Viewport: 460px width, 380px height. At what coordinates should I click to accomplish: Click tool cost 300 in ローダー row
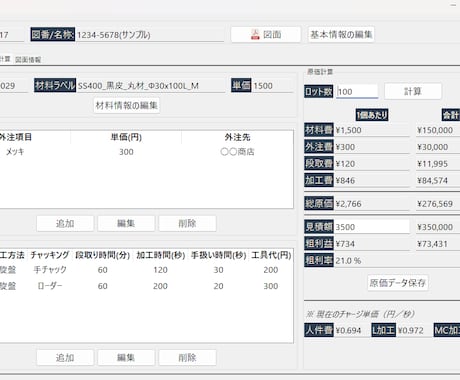coord(271,286)
